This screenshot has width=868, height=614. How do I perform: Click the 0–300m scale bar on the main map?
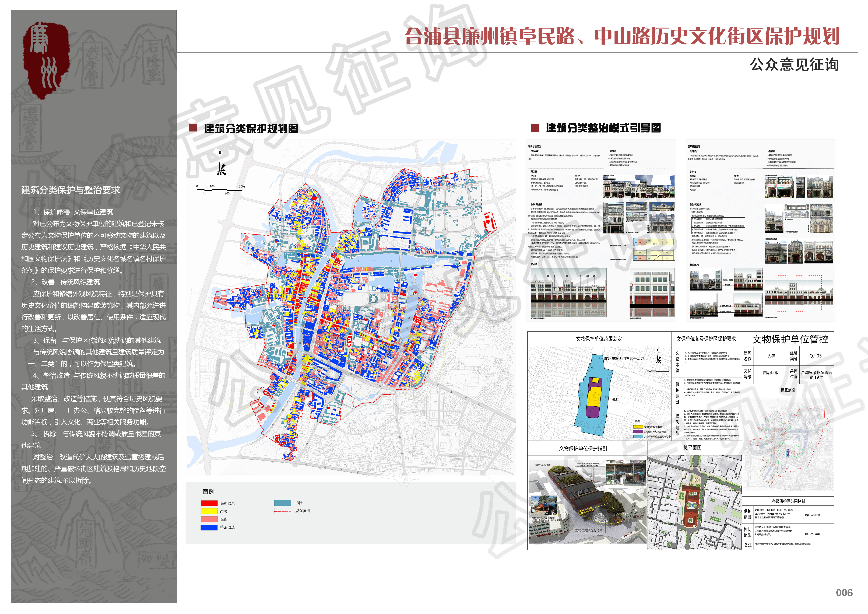(x=221, y=190)
